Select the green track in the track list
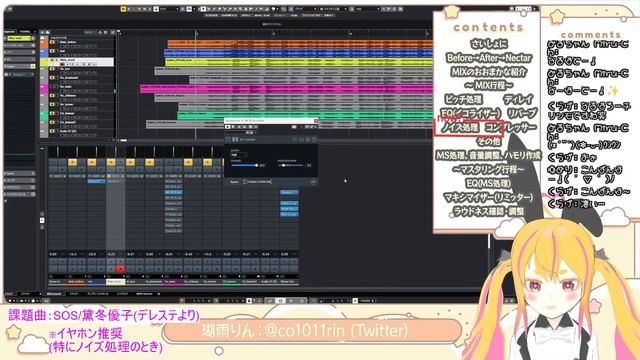640x360 pixels. pyautogui.click(x=77, y=115)
